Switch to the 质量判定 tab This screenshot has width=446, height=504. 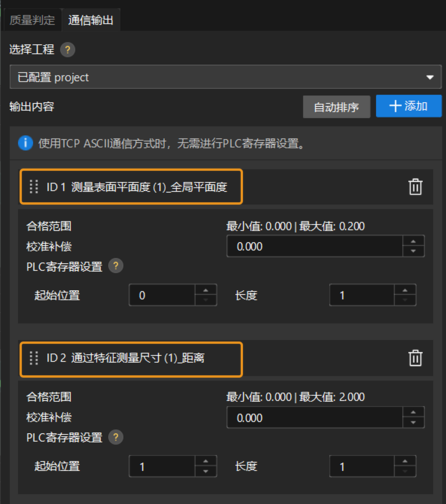point(32,20)
